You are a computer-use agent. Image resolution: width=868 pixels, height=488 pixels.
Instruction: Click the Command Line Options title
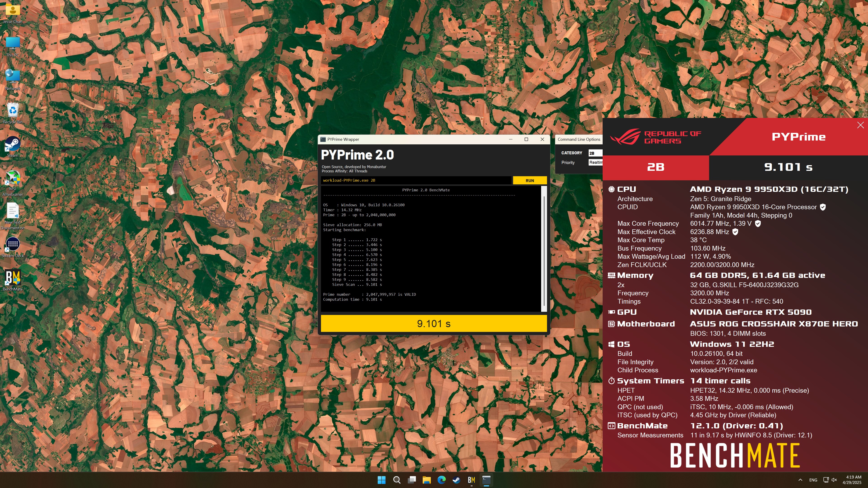pyautogui.click(x=579, y=139)
